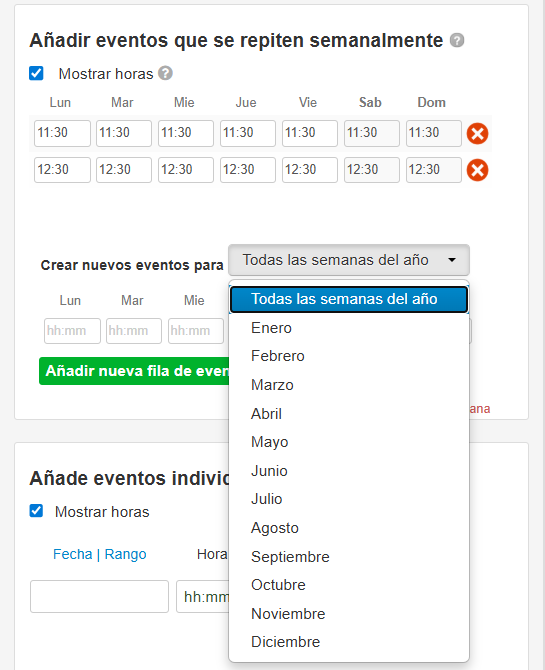
Task: Edit Monday 12:30 time field
Action: click(x=62, y=170)
